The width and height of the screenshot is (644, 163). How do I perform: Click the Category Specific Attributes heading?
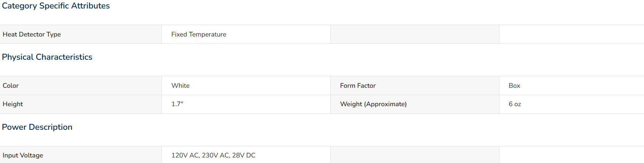click(56, 6)
